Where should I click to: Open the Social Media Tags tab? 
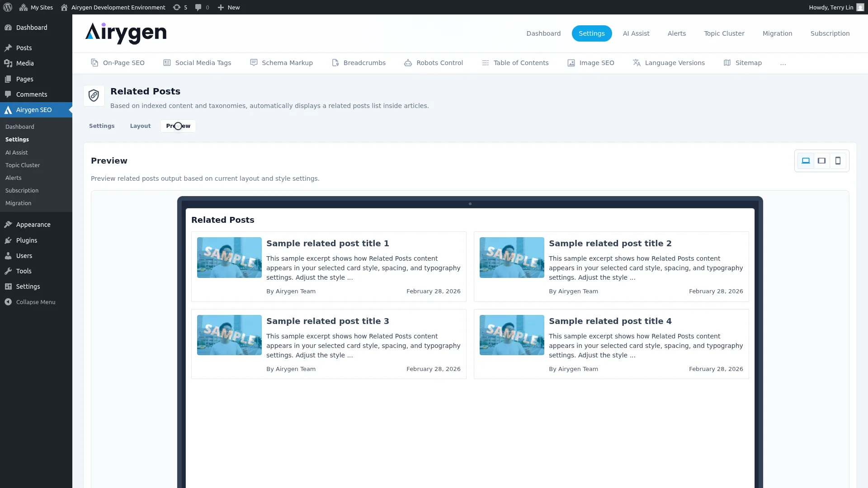(197, 63)
